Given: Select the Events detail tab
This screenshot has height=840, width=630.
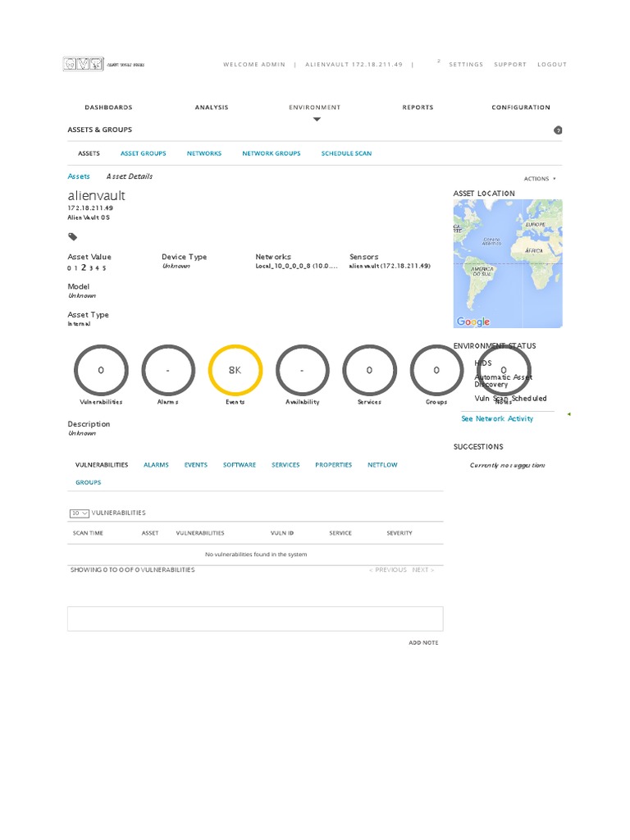Looking at the screenshot, I should 195,465.
